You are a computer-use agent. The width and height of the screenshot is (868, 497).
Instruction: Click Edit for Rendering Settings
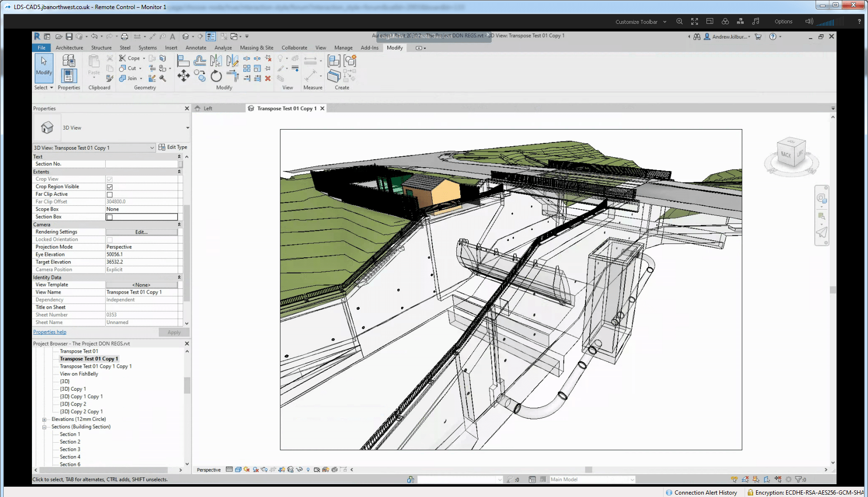pyautogui.click(x=141, y=232)
